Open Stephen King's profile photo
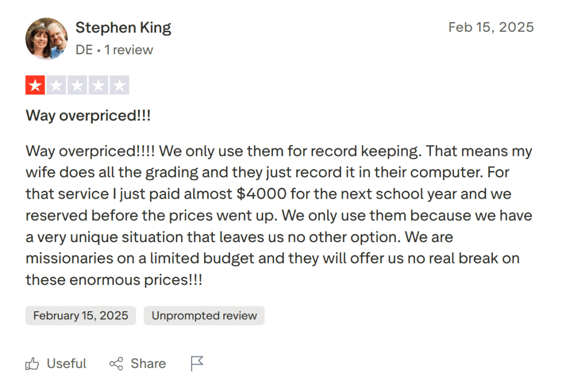The height and width of the screenshot is (392, 562). (46, 38)
